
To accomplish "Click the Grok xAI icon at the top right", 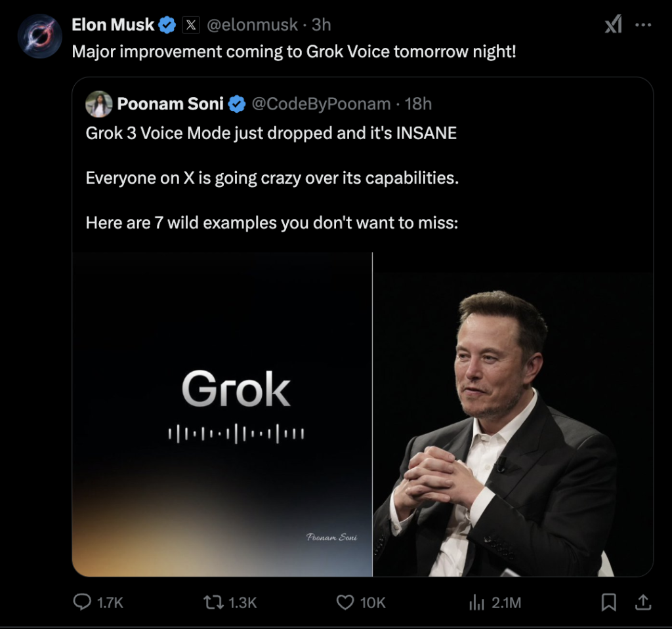I will tap(613, 26).
